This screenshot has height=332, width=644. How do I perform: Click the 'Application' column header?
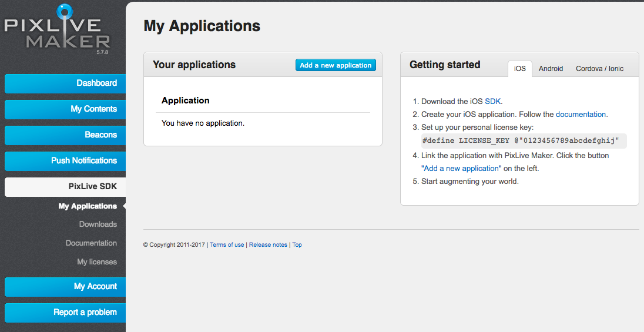(185, 100)
